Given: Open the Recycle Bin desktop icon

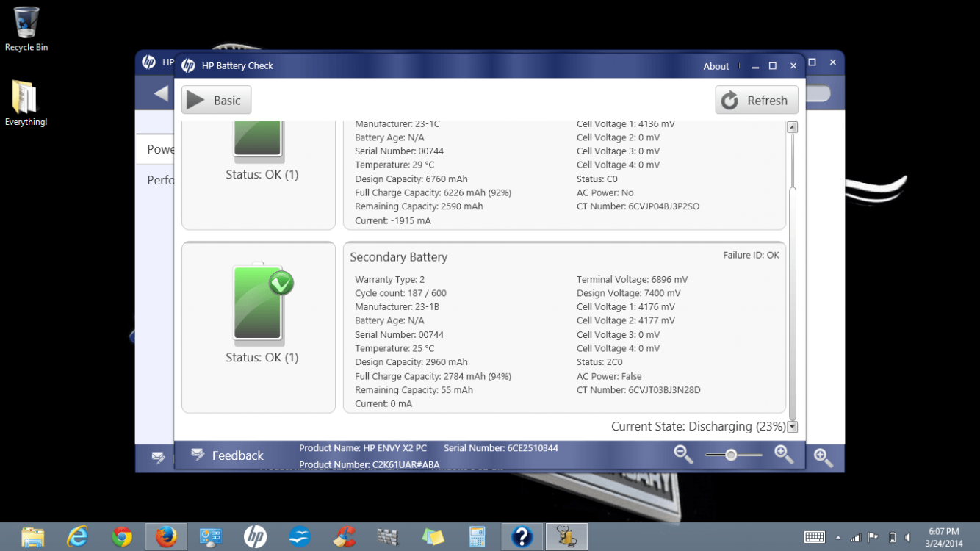Looking at the screenshot, I should coord(26,29).
